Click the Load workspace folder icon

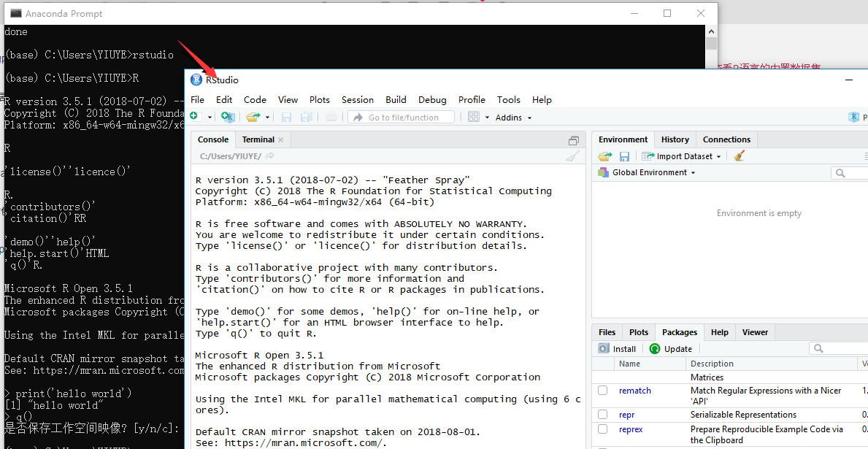604,157
